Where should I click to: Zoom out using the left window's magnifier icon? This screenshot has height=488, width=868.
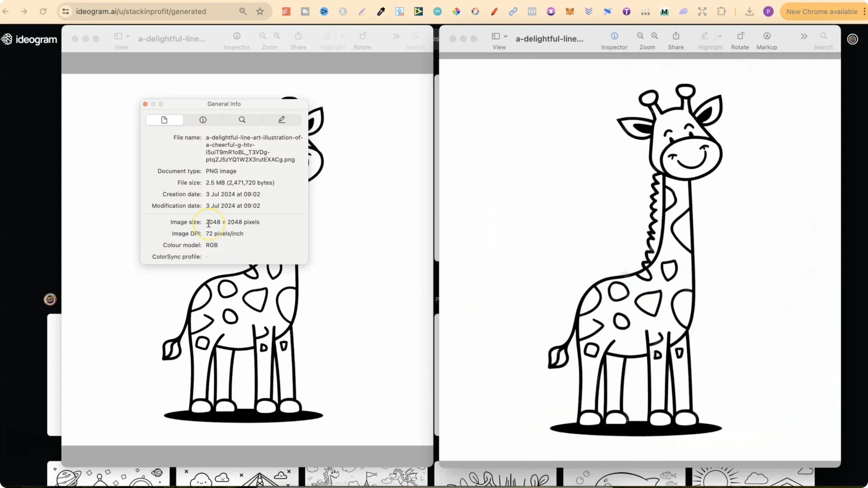click(263, 36)
